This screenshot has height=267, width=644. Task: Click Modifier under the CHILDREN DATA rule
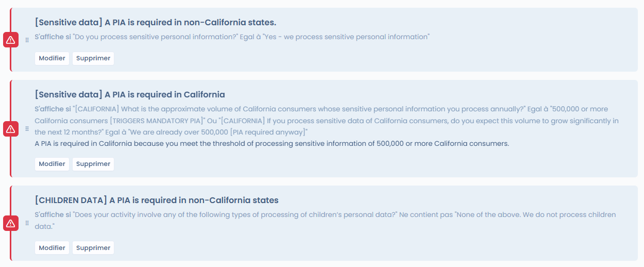52,248
